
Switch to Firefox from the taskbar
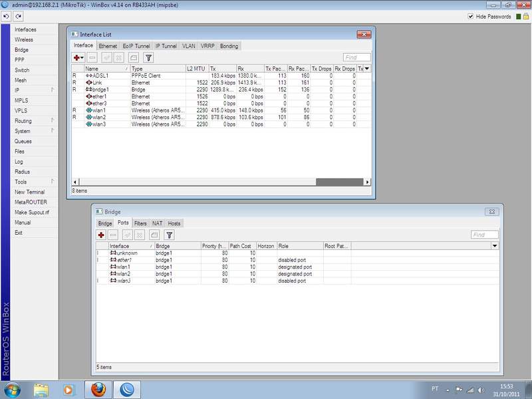(x=98, y=390)
